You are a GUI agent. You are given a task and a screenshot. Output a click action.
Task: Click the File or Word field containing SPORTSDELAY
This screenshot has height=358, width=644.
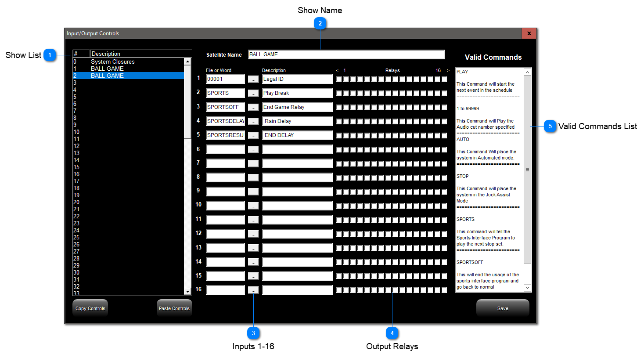[225, 121]
